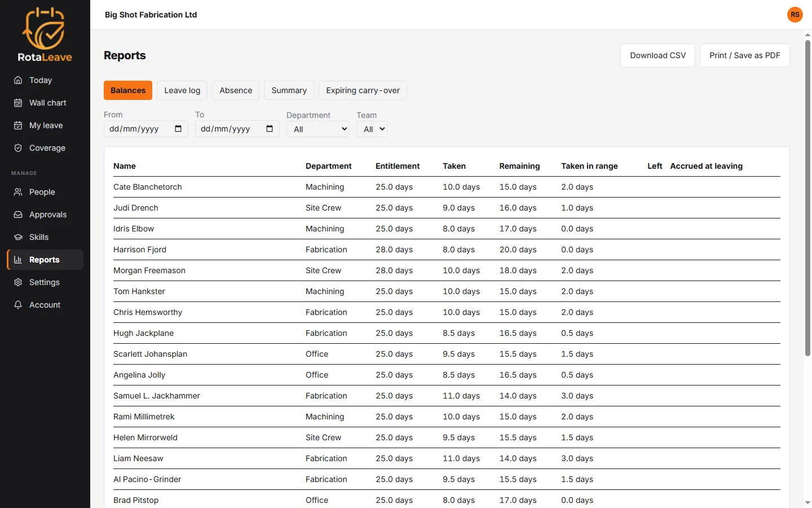Click the Remaining column header
Image resolution: width=812 pixels, height=508 pixels.
519,166
